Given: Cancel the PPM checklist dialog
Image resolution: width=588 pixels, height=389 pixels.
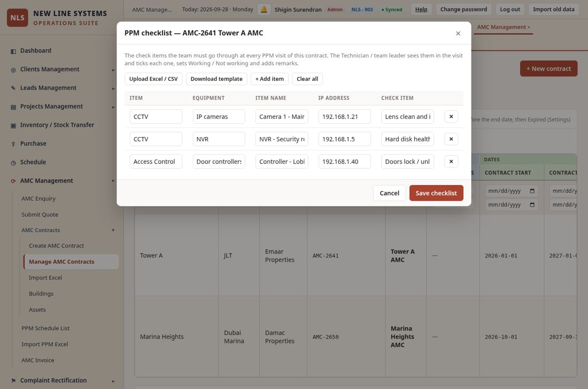Looking at the screenshot, I should (389, 193).
